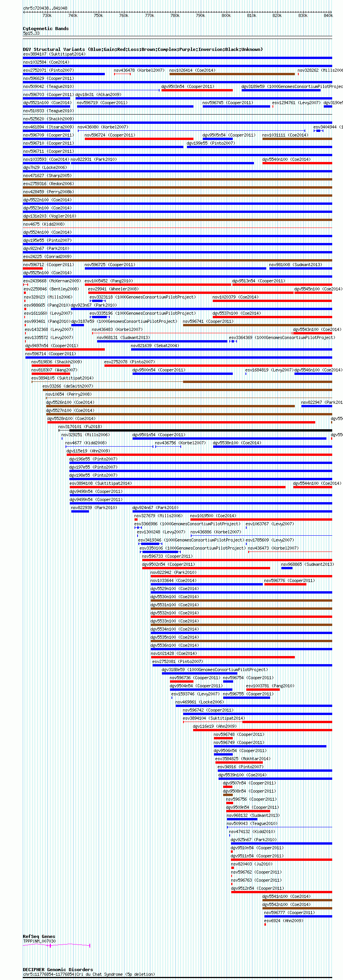Click dgv131e203 (Vogler2010) label
Screen dimensions: 343x980
point(50,216)
